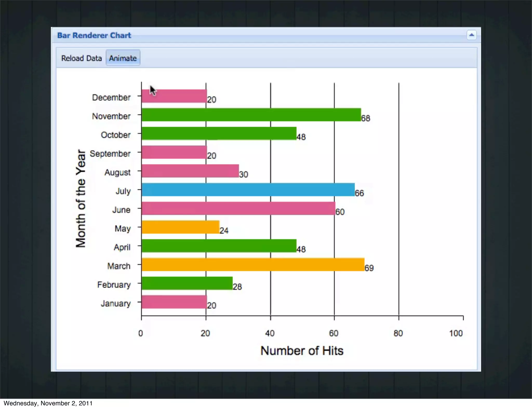The width and height of the screenshot is (532, 409).
Task: Select the green February bar
Action: pyautogui.click(x=187, y=283)
